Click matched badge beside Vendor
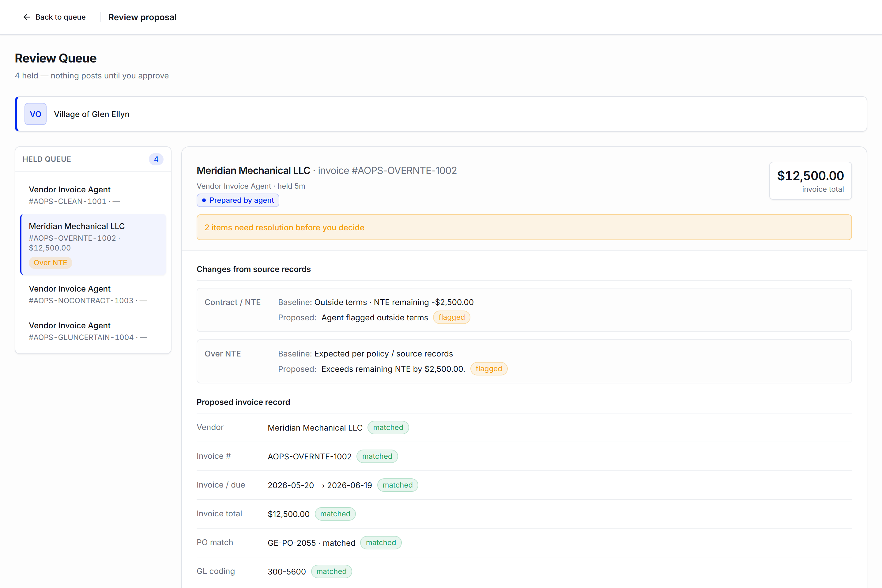Screen dimensions: 882x588 tap(388, 428)
